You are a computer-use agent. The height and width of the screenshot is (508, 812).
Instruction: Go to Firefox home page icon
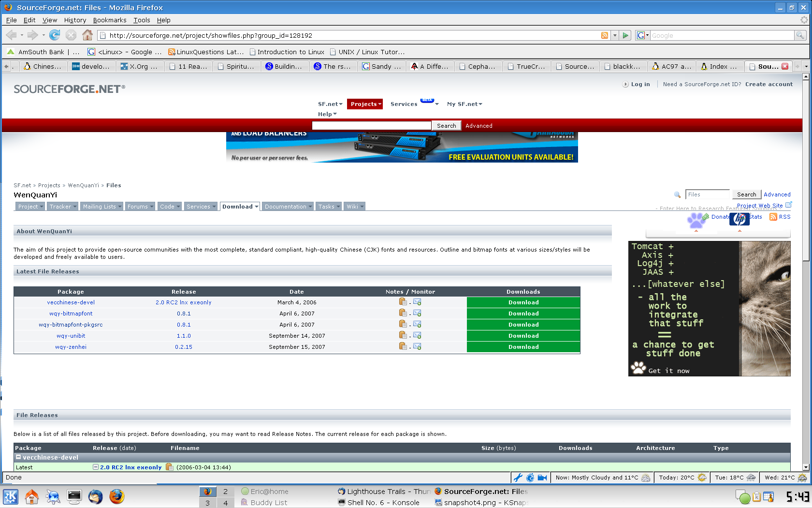87,35
